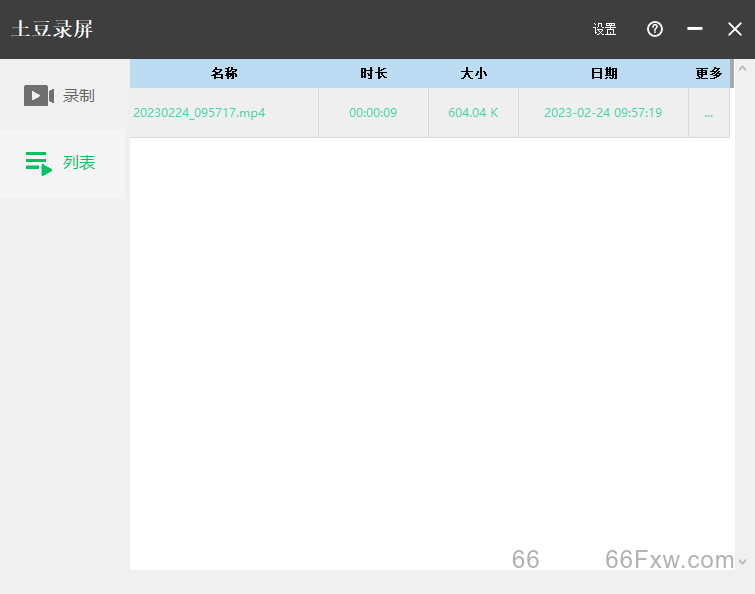755x594 pixels.
Task: Click the 更多 column header
Action: 709,74
